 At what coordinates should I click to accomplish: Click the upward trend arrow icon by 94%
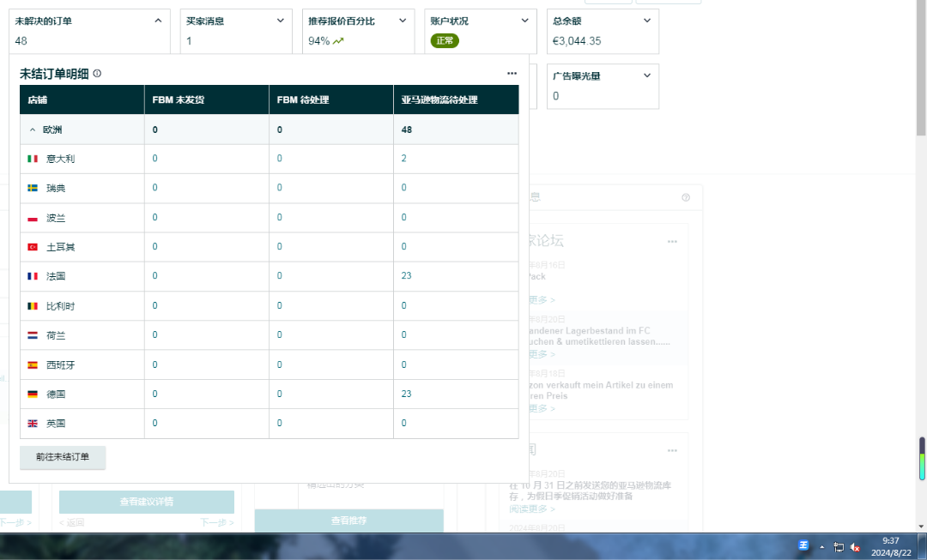[338, 41]
